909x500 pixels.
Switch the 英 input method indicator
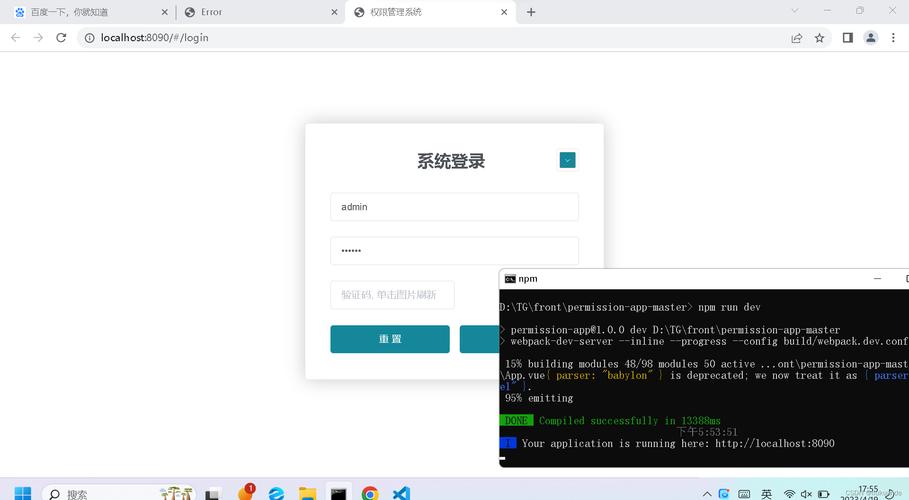tap(766, 494)
